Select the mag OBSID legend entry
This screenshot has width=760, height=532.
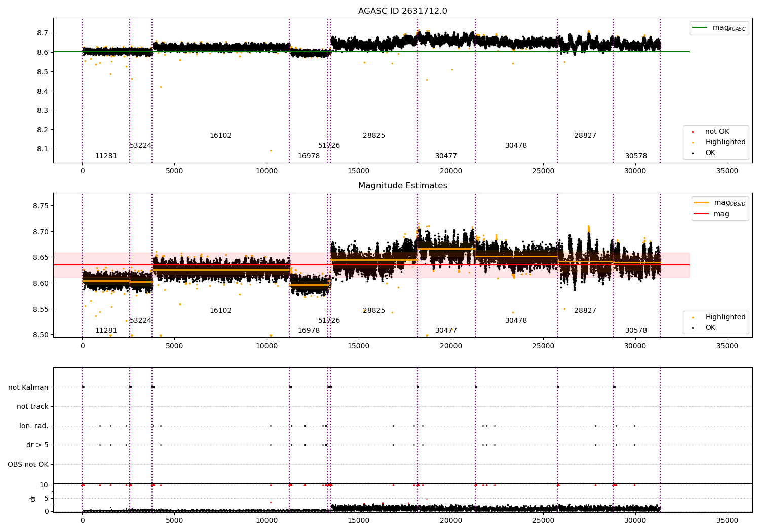click(719, 203)
